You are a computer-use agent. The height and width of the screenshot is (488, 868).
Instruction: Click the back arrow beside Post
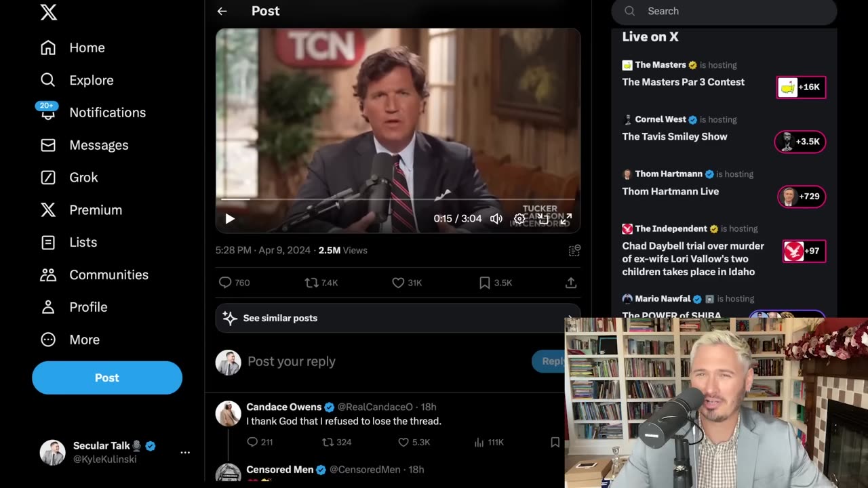click(x=222, y=11)
